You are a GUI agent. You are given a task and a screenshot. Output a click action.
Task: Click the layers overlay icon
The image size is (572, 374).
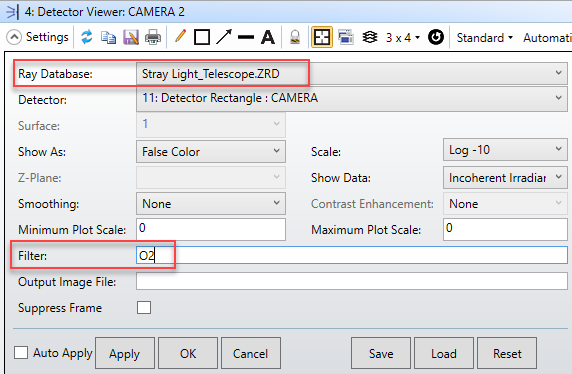pyautogui.click(x=369, y=37)
